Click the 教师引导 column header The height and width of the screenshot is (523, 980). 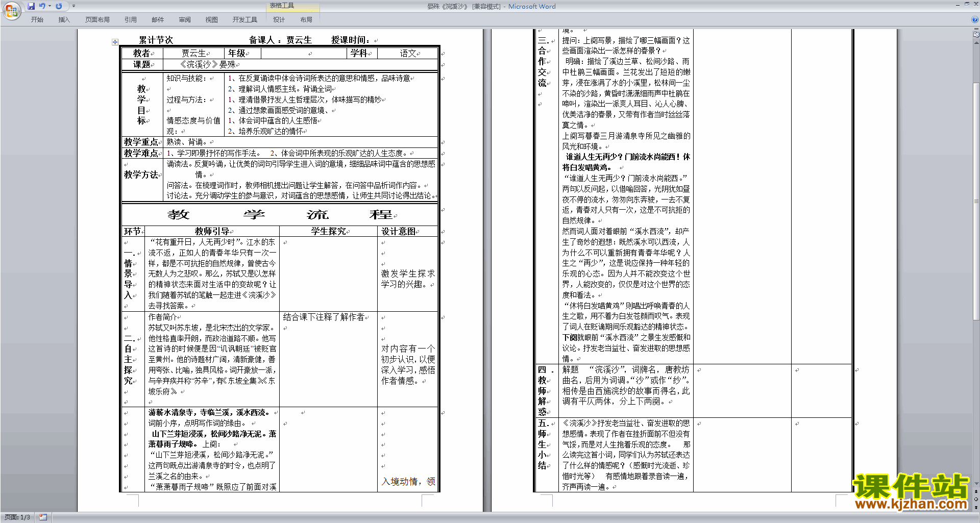[x=212, y=231]
